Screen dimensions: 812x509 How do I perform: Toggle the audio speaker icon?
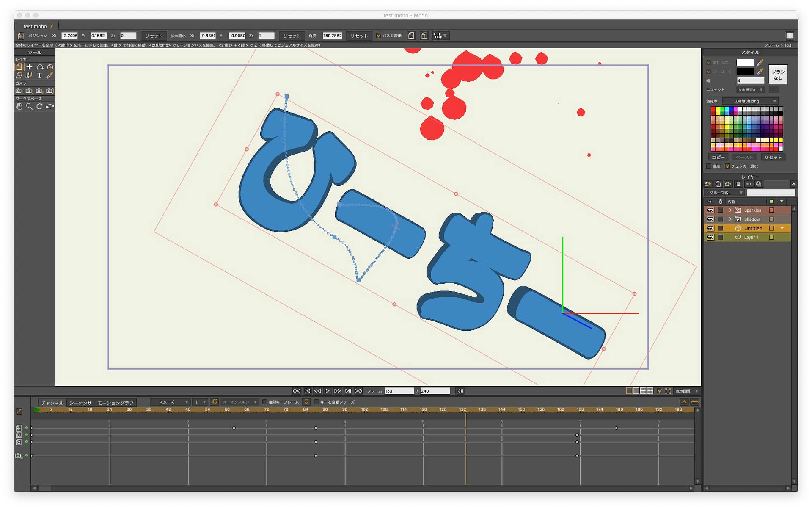click(460, 391)
